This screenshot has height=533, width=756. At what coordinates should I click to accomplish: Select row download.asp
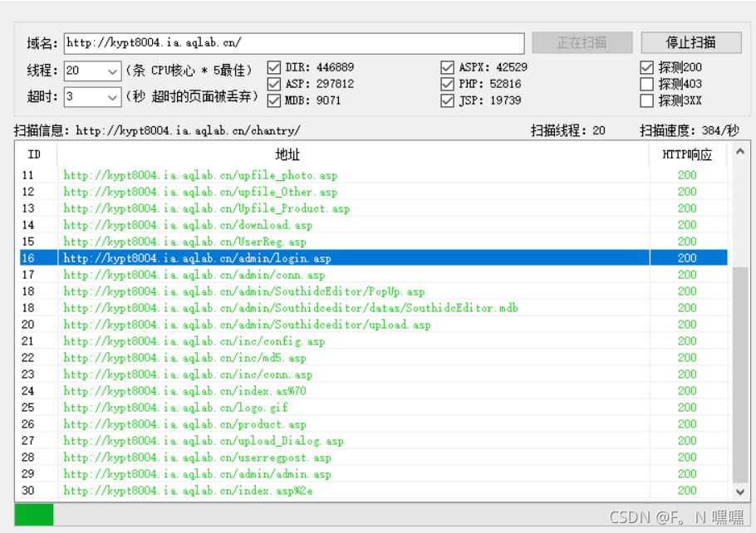[373, 225]
